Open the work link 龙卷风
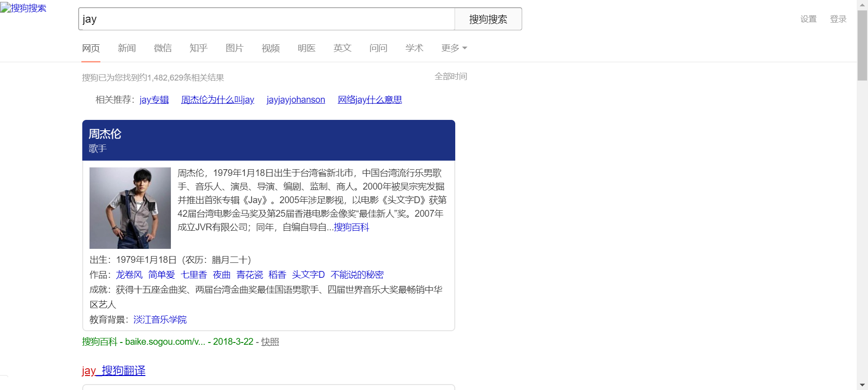Image resolution: width=868 pixels, height=390 pixels. 129,275
